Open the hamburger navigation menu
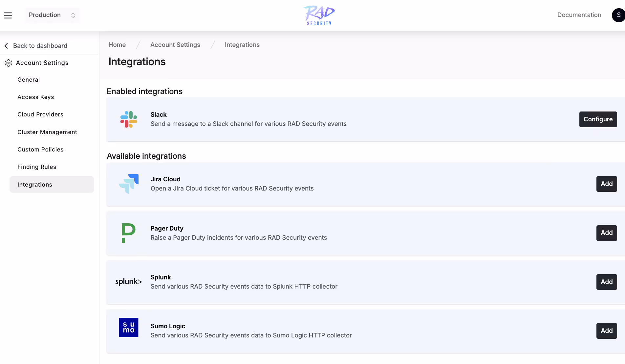 8,15
